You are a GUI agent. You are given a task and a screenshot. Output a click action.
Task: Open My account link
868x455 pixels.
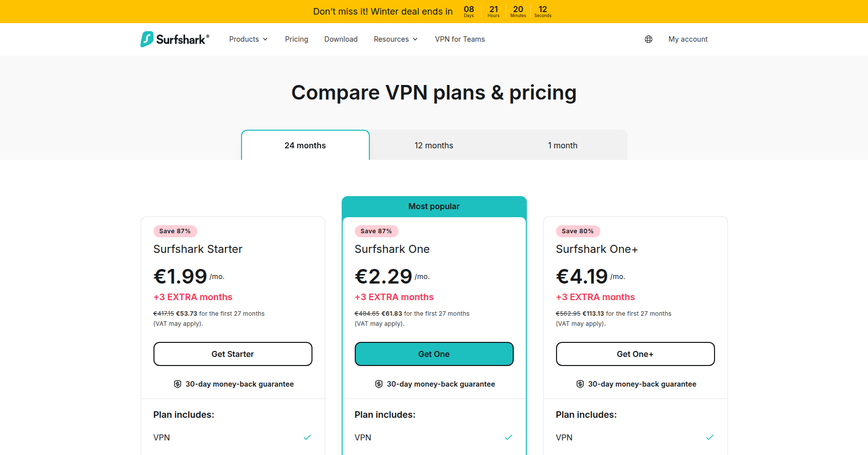click(688, 39)
